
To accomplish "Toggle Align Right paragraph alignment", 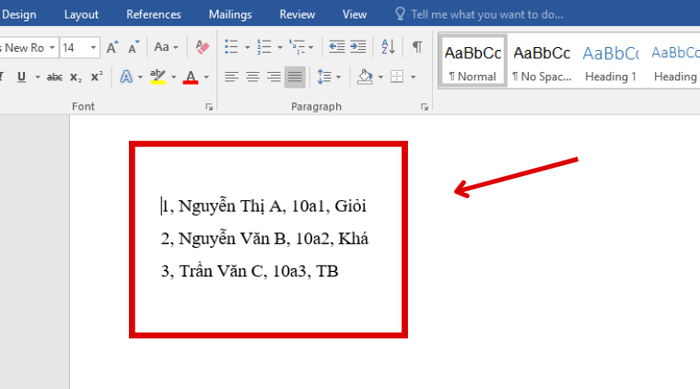I will [274, 77].
